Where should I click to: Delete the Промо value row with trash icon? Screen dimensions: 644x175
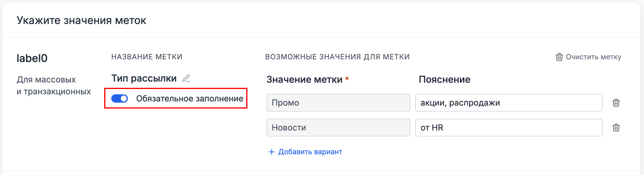pyautogui.click(x=616, y=103)
